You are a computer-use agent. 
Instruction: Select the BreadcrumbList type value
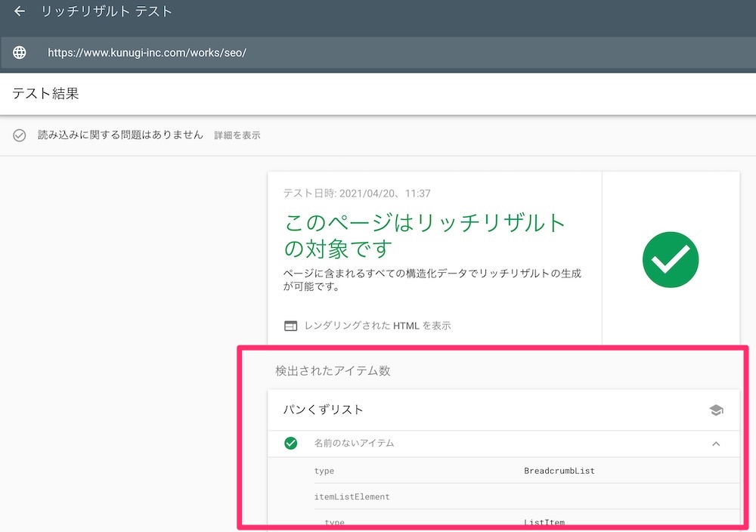click(559, 471)
